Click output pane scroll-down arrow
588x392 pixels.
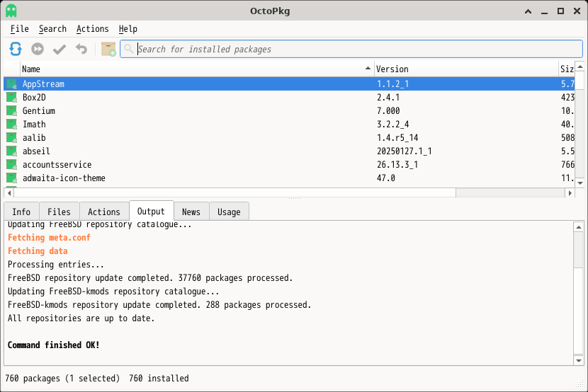(x=579, y=361)
